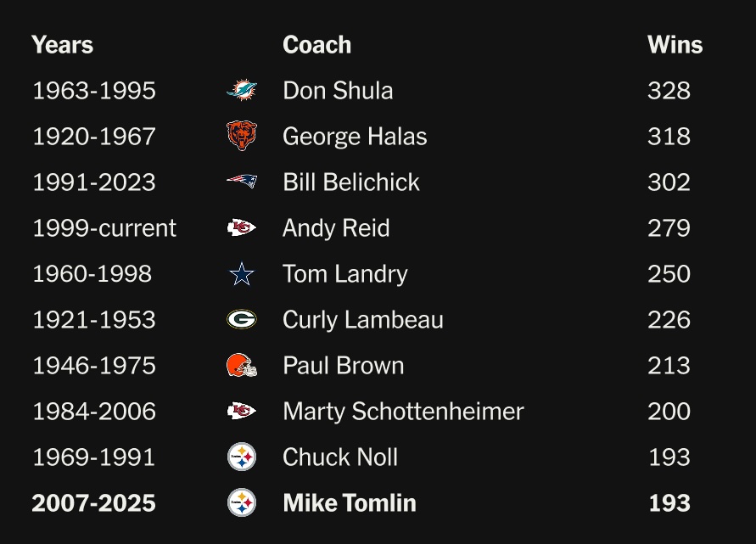Click the Dallas Cowboys star icon

(242, 273)
